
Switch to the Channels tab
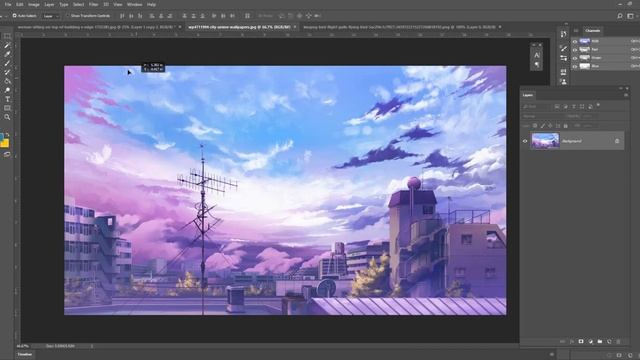coord(592,31)
